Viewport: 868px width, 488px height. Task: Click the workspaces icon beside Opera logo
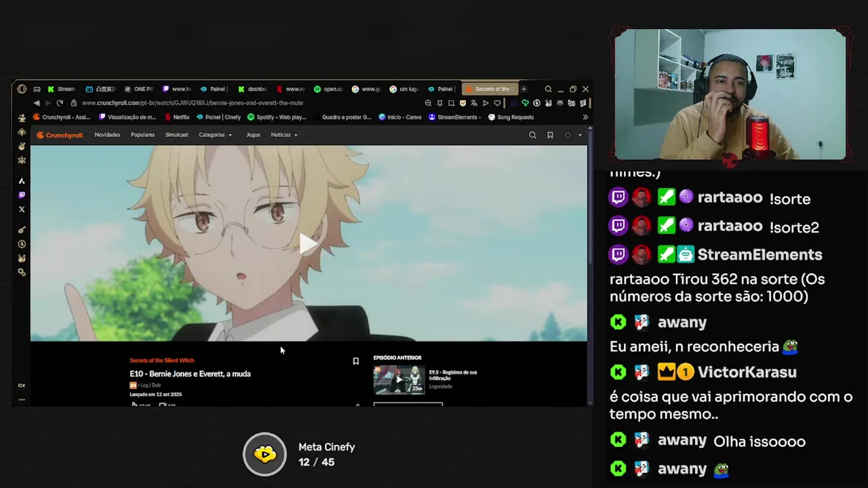click(37, 89)
